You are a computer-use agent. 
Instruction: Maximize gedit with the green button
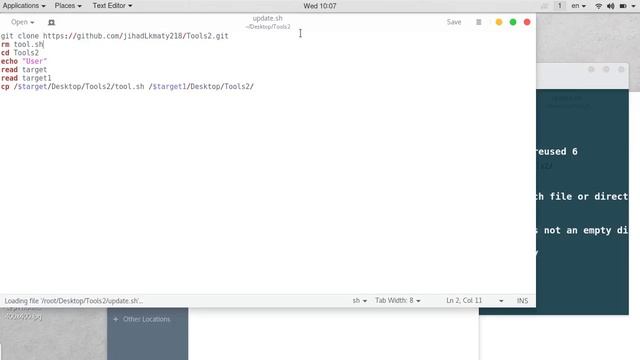[513, 22]
